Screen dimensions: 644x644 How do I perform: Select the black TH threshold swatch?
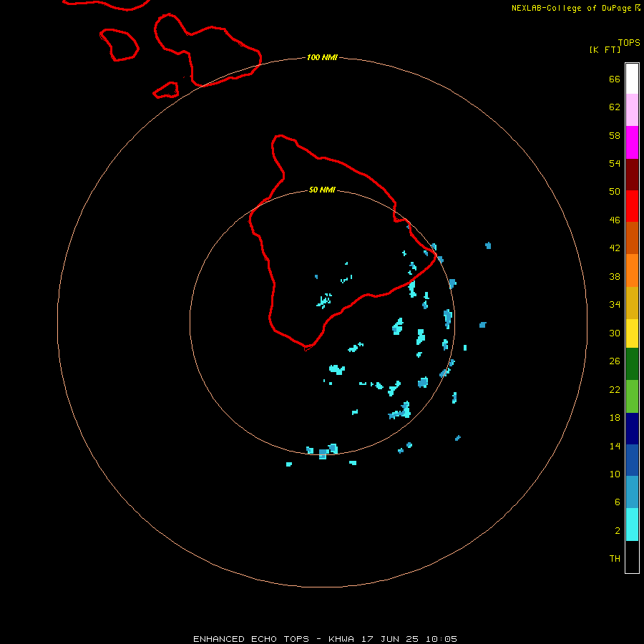[632, 557]
